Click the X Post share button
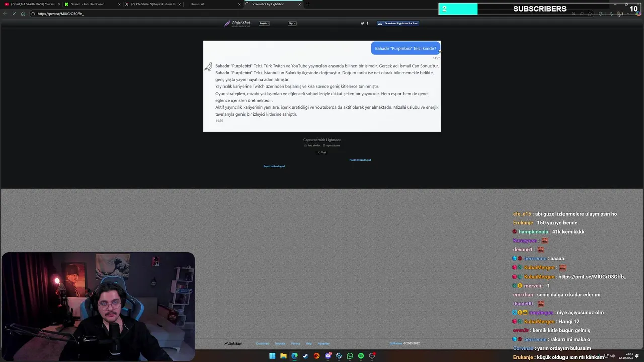The height and width of the screenshot is (362, 644). tap(322, 152)
